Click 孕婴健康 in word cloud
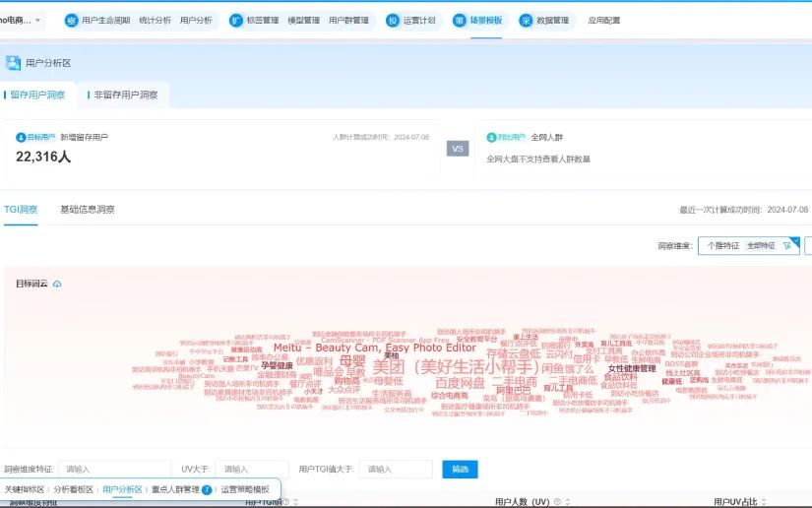The height and width of the screenshot is (508, 812). point(277,365)
